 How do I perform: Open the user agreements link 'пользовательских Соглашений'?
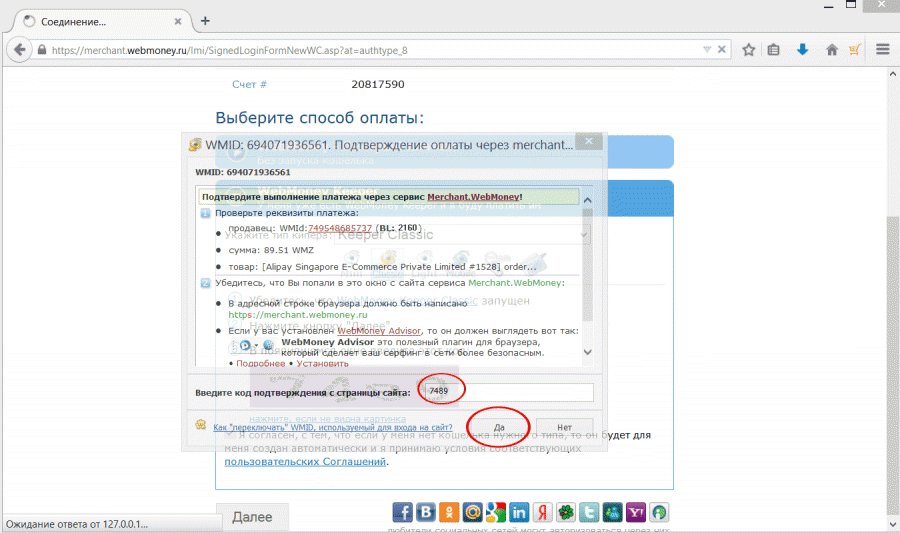coord(305,461)
